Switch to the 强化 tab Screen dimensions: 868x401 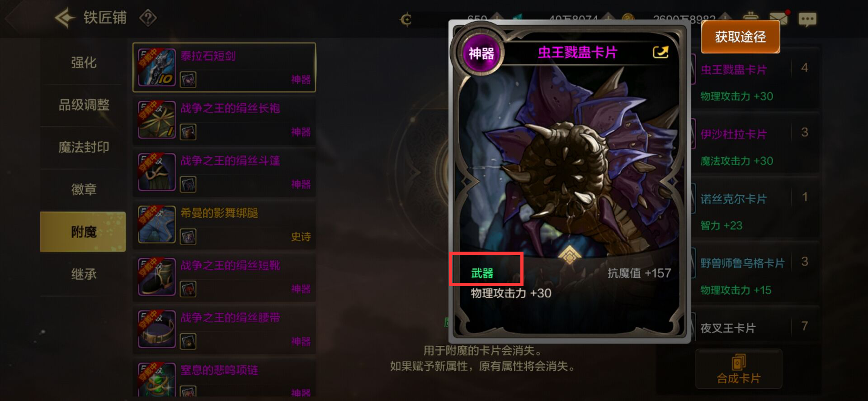83,62
